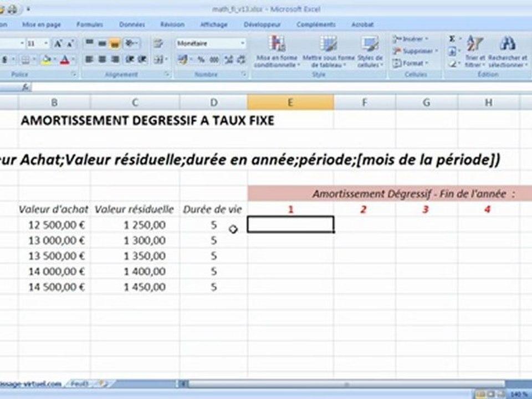Click the Clear eraser icon

(x=452, y=63)
